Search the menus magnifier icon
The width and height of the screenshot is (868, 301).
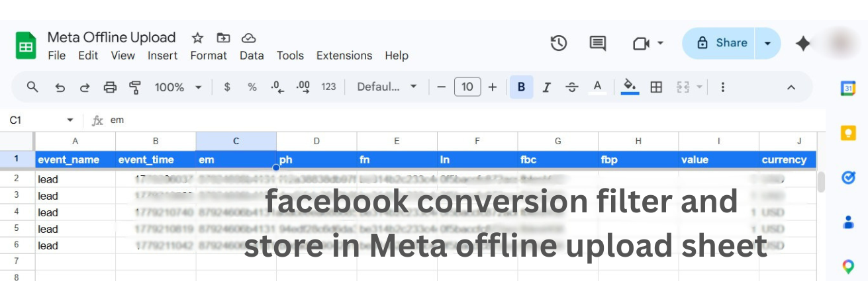click(32, 87)
